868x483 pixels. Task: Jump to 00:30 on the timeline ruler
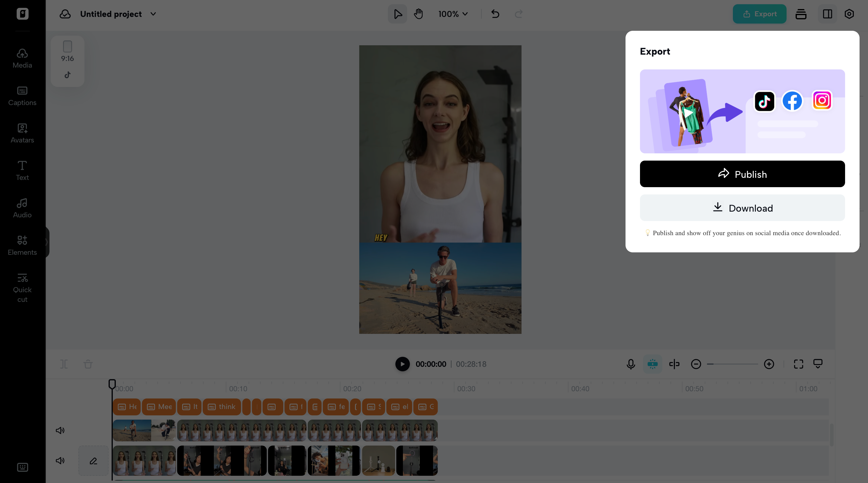(x=466, y=389)
